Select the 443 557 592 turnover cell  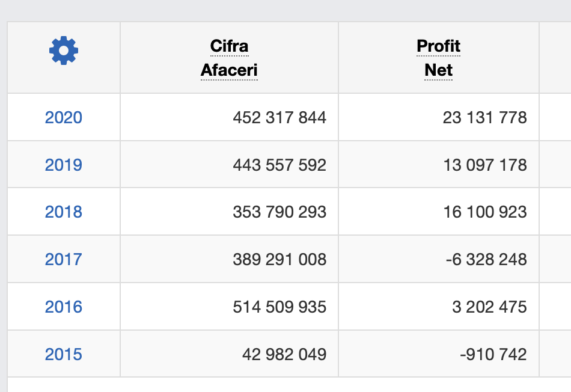click(279, 165)
